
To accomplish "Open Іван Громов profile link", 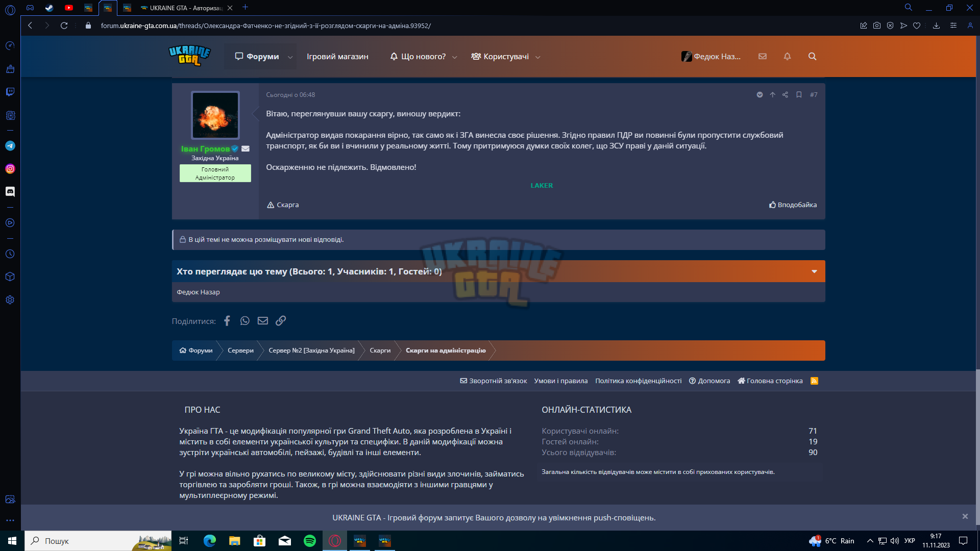I will coord(205,149).
